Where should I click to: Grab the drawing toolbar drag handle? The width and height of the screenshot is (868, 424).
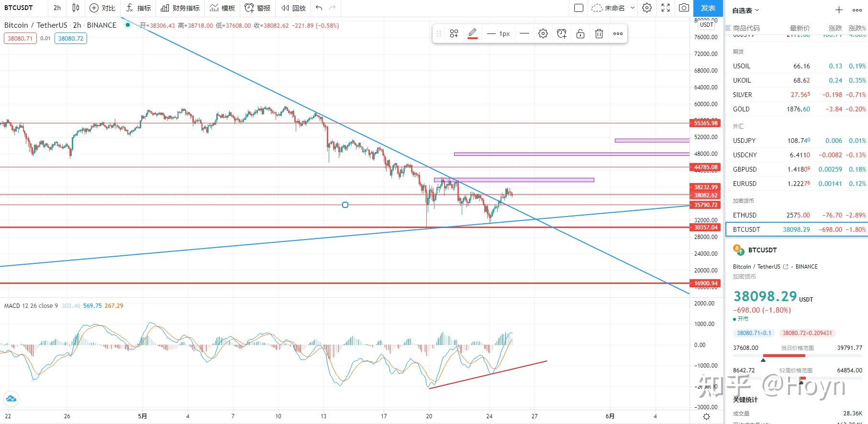coord(438,33)
